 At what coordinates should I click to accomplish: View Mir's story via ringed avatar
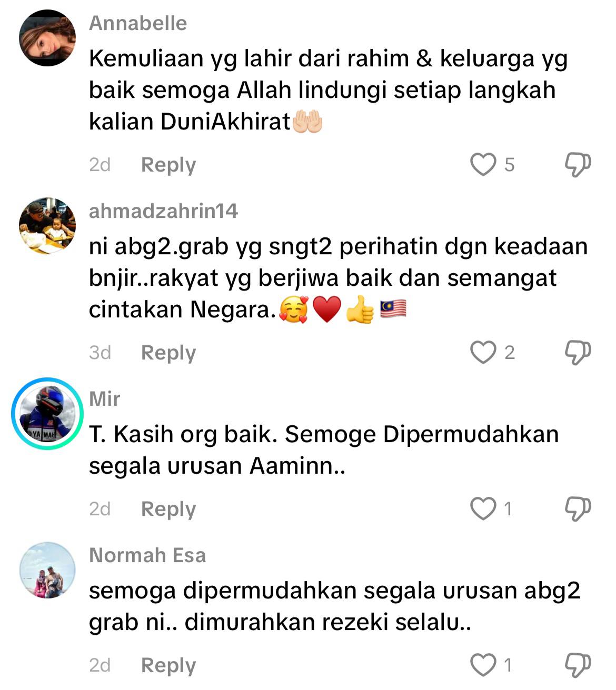[x=47, y=414]
